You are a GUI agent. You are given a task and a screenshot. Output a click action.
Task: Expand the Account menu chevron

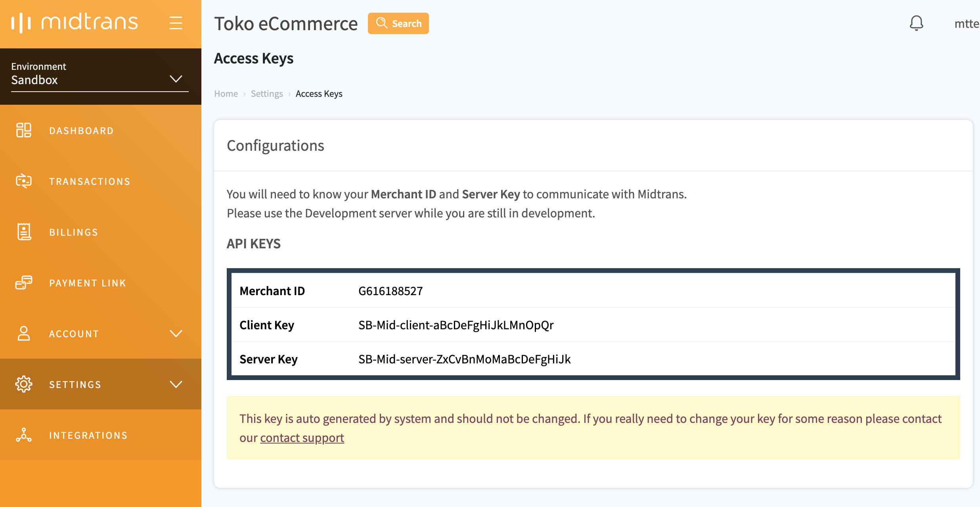click(x=176, y=334)
